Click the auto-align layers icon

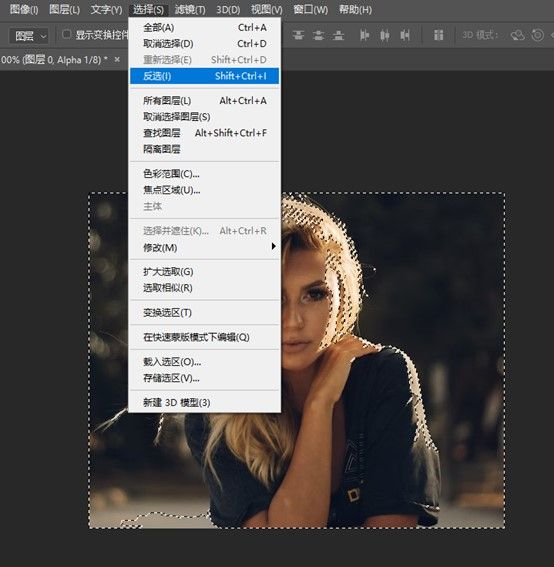[x=438, y=35]
